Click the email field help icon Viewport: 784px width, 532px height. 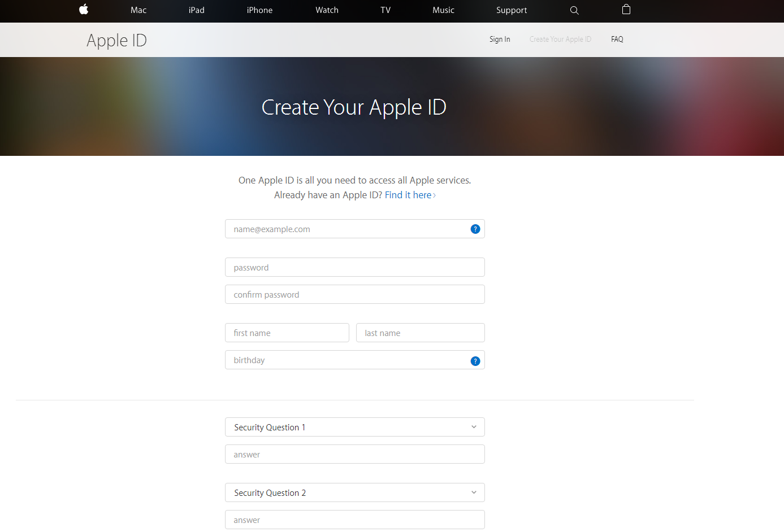pyautogui.click(x=475, y=229)
